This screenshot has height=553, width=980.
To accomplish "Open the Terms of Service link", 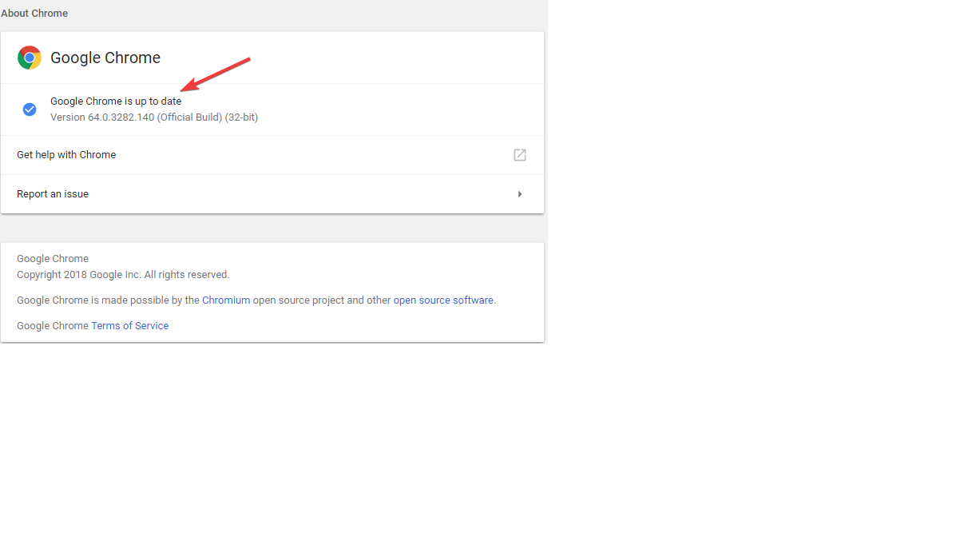I will click(x=129, y=326).
